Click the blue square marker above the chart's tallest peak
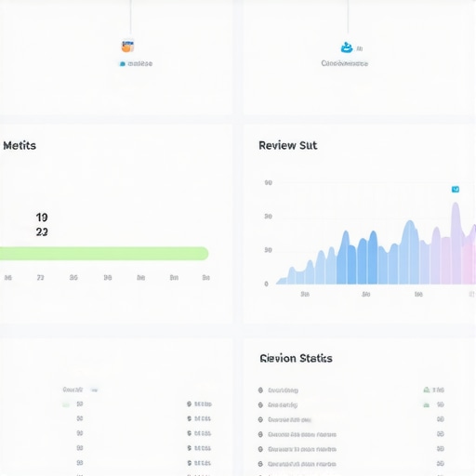 (x=456, y=189)
